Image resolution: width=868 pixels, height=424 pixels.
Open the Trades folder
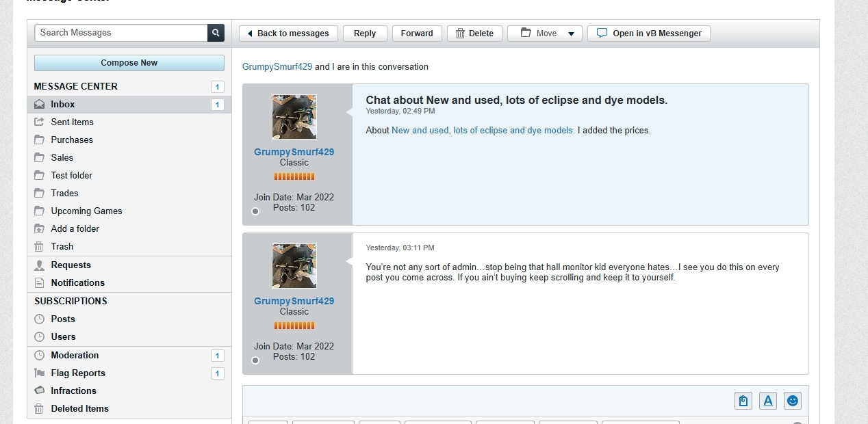point(64,193)
